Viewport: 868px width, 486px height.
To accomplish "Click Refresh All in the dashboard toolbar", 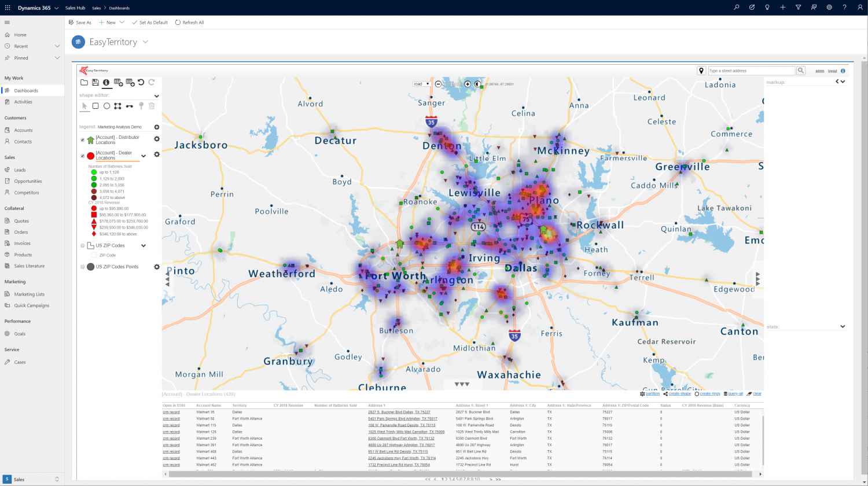I will pos(190,22).
